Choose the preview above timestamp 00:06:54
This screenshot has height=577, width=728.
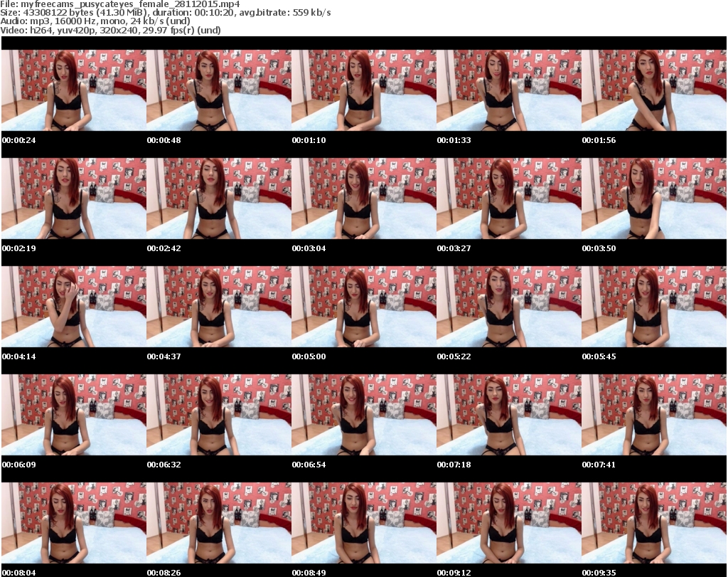coord(363,415)
